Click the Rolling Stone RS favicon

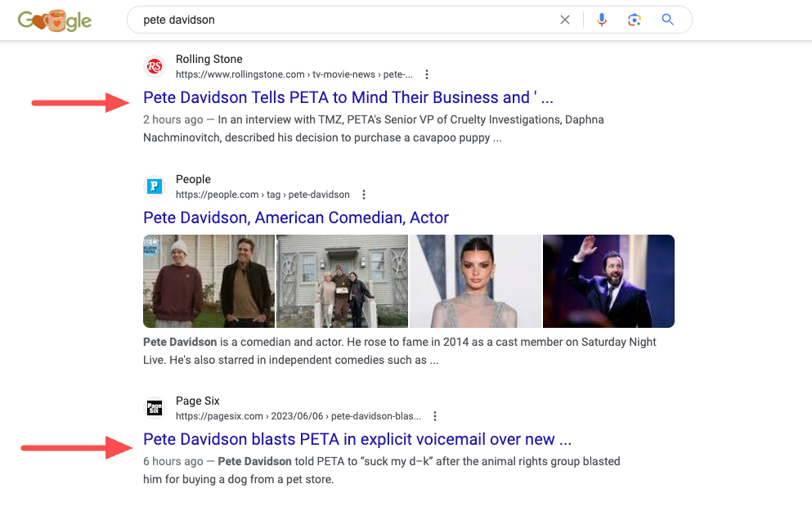tap(155, 66)
